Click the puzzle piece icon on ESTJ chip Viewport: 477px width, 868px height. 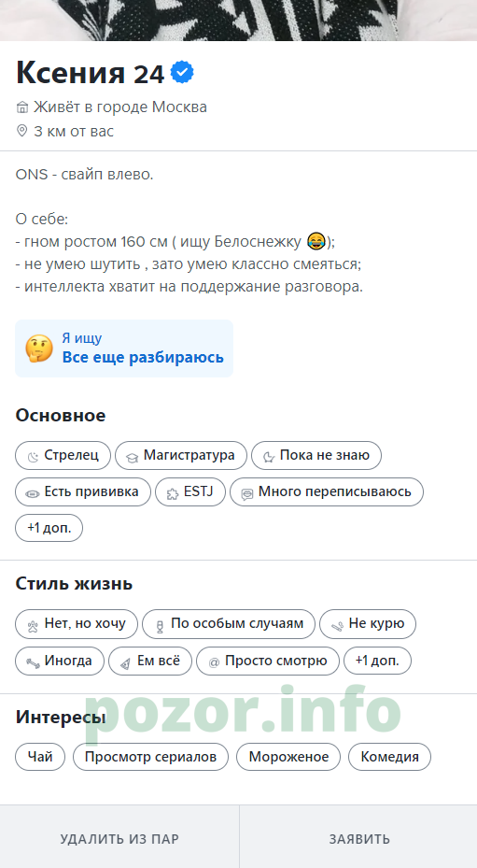tap(173, 493)
